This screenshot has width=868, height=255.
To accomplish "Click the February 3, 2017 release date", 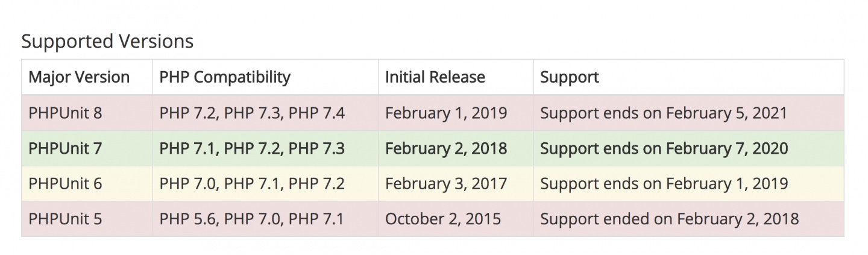I will pos(446,183).
